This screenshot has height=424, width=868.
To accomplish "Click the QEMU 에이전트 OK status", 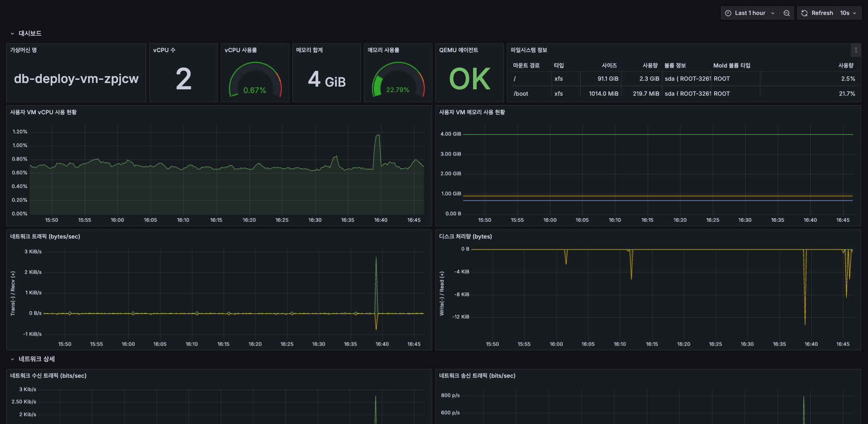I will tap(469, 79).
